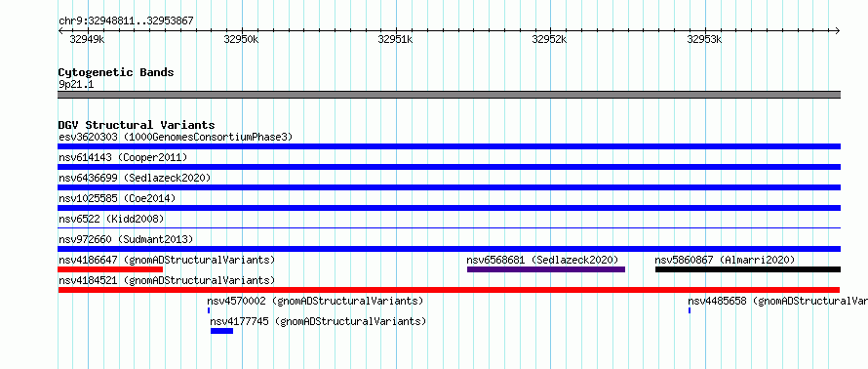Select the purple nsv6568681 variant bar
Image resolution: width=868 pixels, height=369 pixels.
click(x=546, y=269)
